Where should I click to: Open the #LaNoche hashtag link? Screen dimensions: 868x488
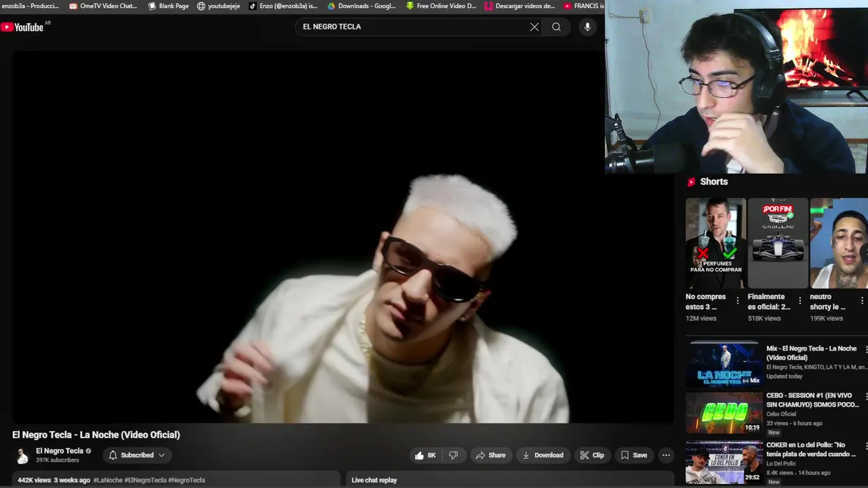point(108,481)
